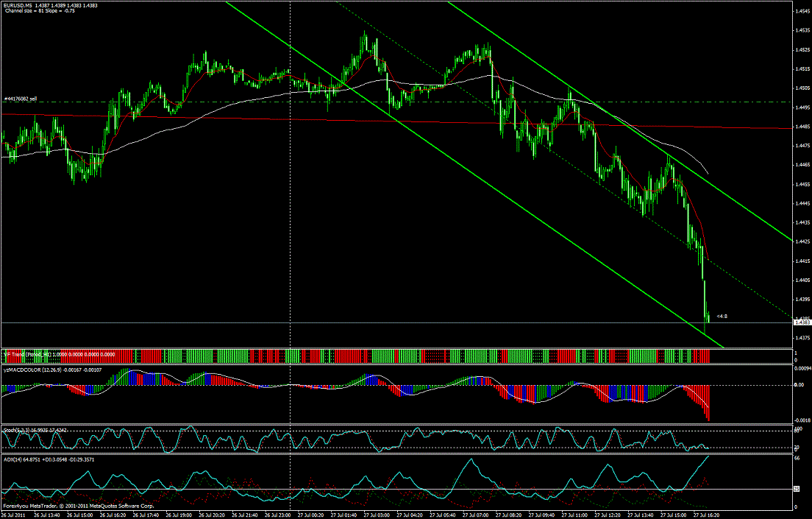Screen dimensions: 812x519
Task: Click the 1.4435 price scale label
Action: [x=802, y=222]
